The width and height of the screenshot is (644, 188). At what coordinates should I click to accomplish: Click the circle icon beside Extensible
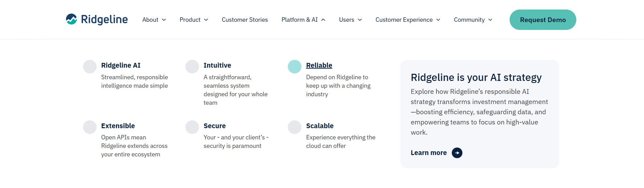[x=90, y=127]
